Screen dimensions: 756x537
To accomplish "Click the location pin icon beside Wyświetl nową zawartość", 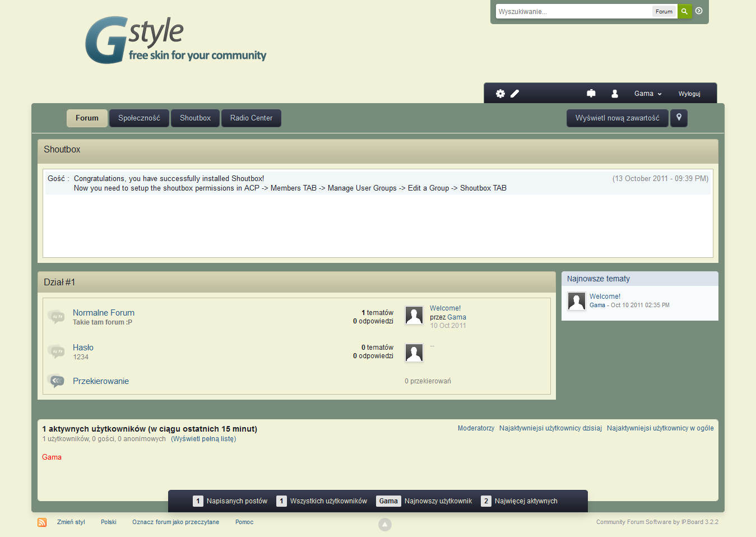I will (x=679, y=118).
